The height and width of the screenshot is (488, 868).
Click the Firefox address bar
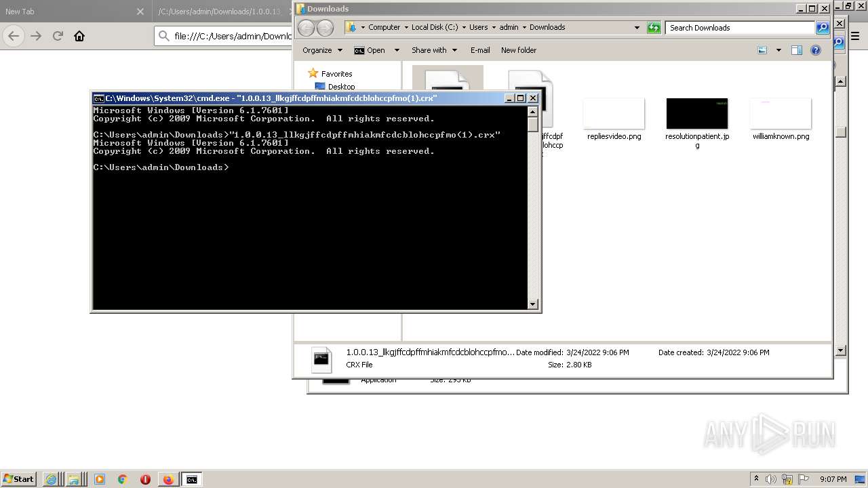[x=224, y=36]
